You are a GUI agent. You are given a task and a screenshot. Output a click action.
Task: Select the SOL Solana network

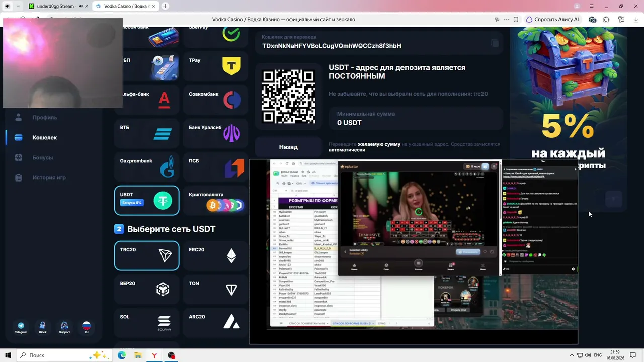point(146,322)
